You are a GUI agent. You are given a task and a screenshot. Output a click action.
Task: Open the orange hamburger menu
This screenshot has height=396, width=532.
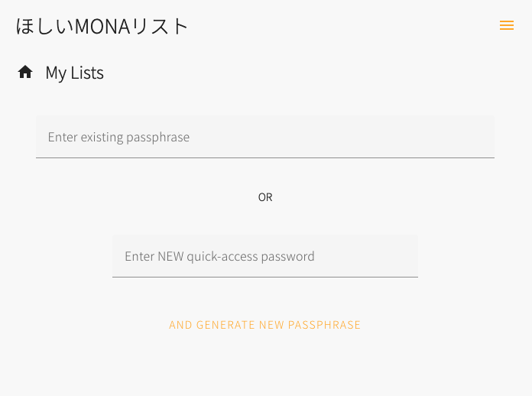click(507, 25)
